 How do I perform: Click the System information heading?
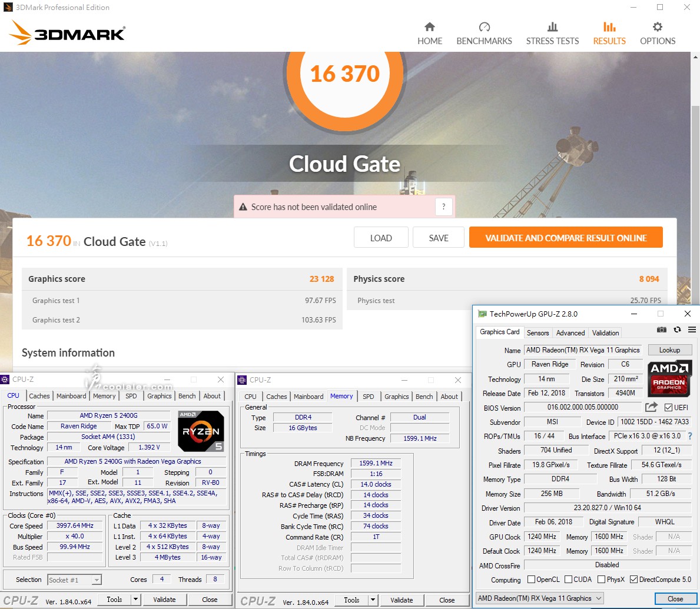68,352
